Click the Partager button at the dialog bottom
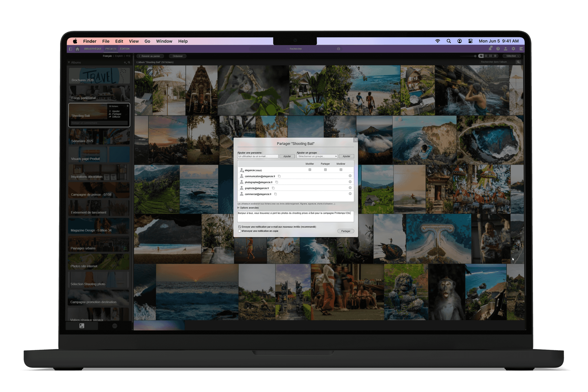Image resolution: width=588 pixels, height=392 pixels. (x=346, y=231)
